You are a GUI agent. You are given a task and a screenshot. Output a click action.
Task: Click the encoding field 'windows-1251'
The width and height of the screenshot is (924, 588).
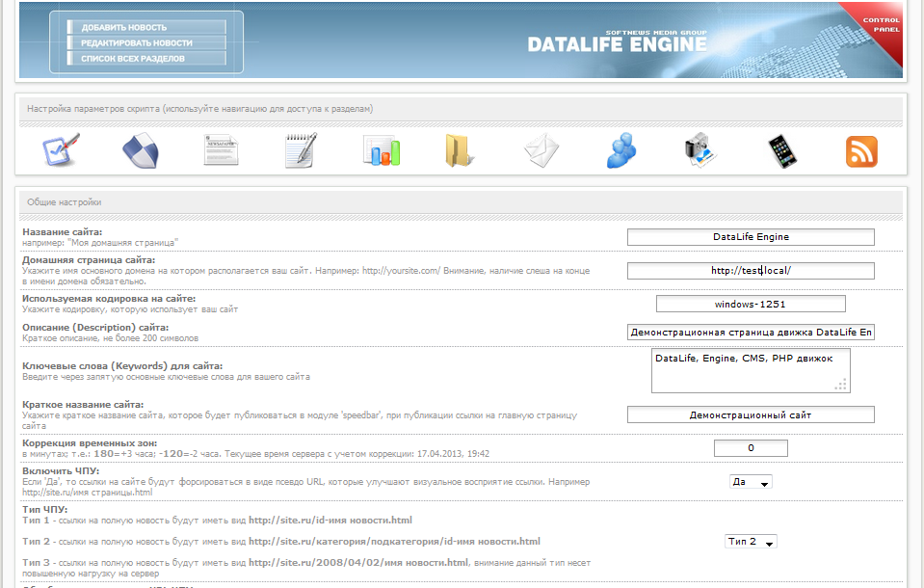[x=751, y=304]
